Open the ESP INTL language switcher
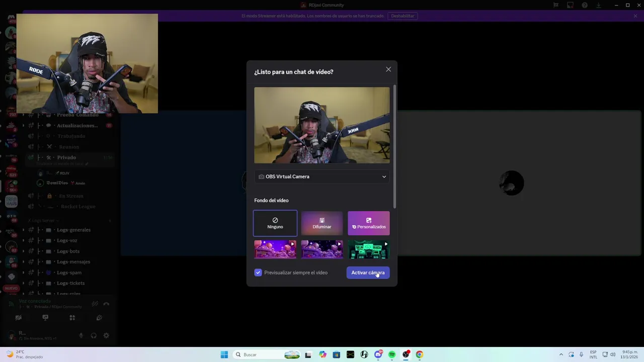The width and height of the screenshot is (644, 362). click(593, 354)
